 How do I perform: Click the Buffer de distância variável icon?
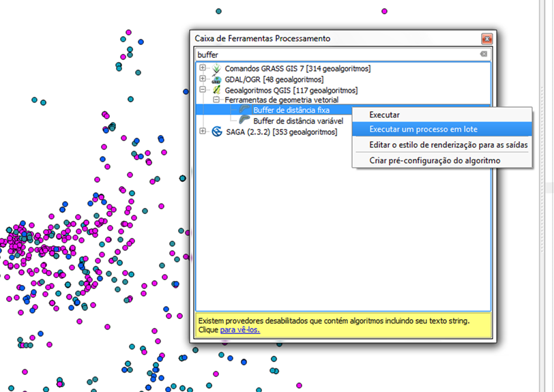pos(245,120)
